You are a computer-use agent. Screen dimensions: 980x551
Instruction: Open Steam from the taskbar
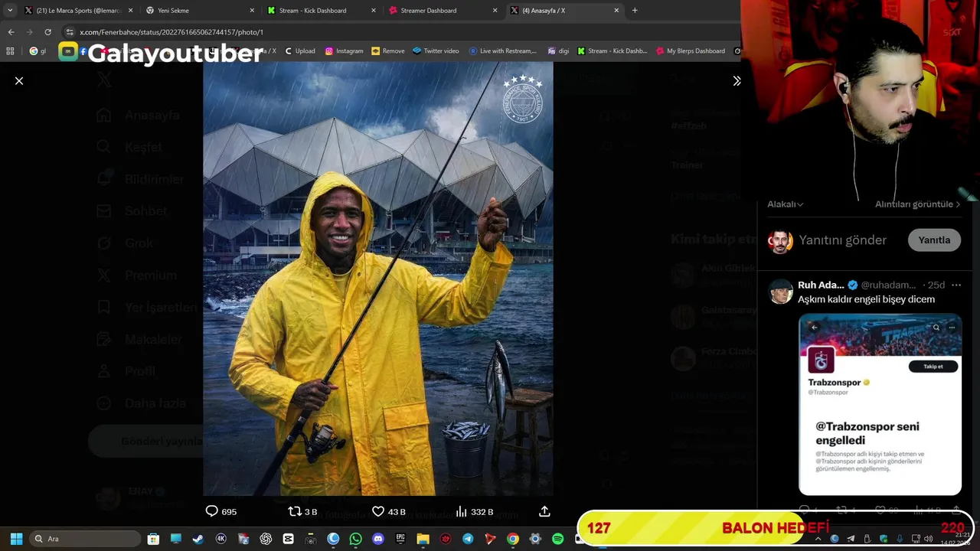(198, 539)
